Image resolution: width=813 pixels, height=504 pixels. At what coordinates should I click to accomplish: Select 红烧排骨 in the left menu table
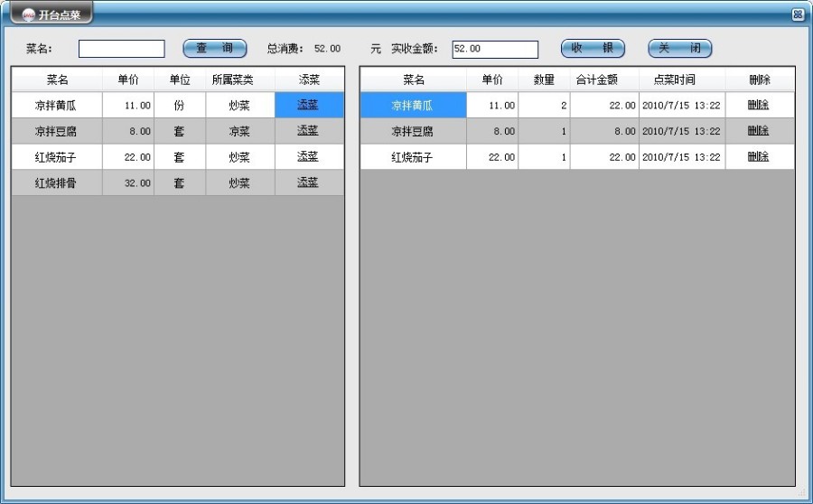[56, 183]
